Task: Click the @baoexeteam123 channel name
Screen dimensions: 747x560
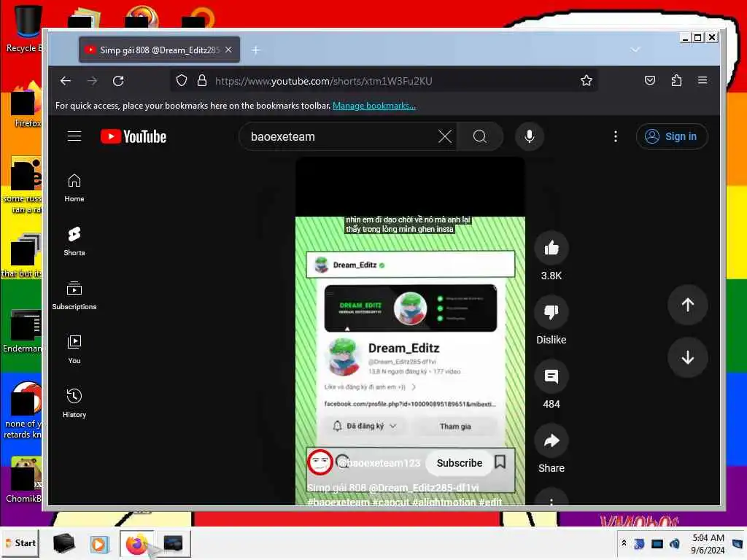Action: pyautogui.click(x=379, y=463)
